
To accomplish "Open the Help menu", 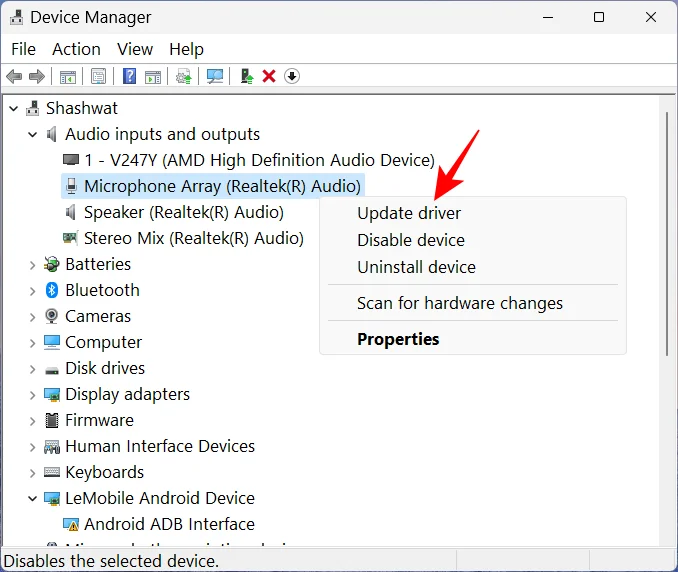I will [186, 49].
